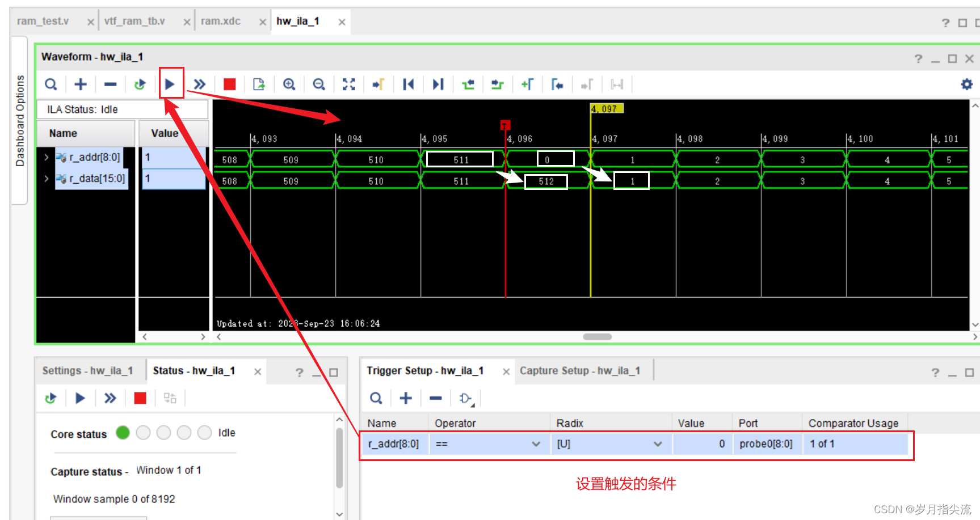980x520 pixels.
Task: Add a marker to waveform
Action: tap(527, 84)
